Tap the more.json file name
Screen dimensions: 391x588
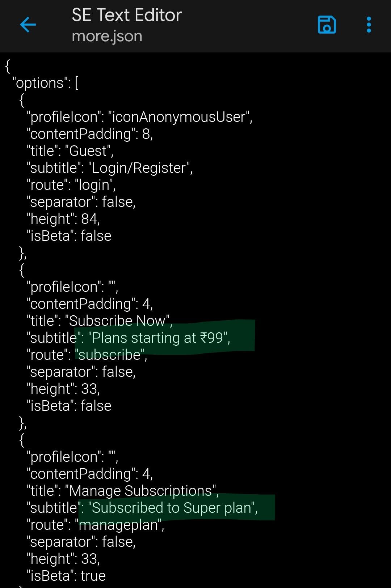107,36
